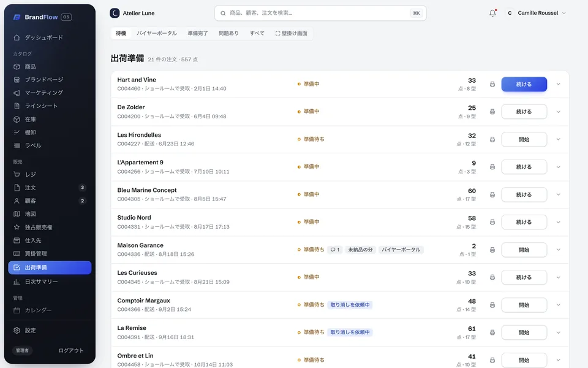Print the Hart and Vine order
The height and width of the screenshot is (368, 588).
492,85
